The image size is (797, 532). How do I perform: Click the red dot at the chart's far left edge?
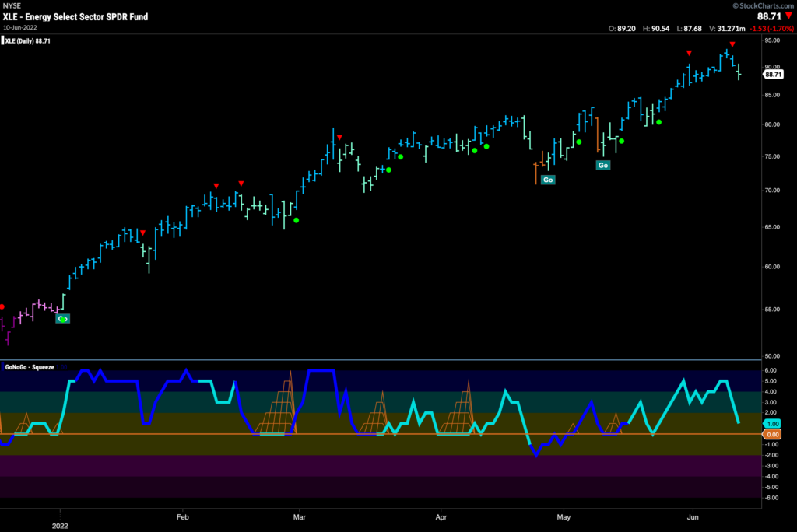pos(2,307)
